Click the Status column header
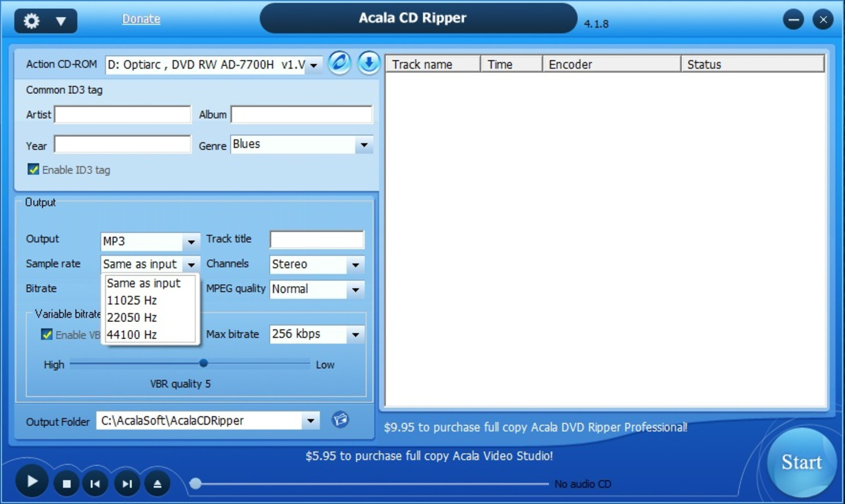This screenshot has width=845, height=504. (x=753, y=64)
